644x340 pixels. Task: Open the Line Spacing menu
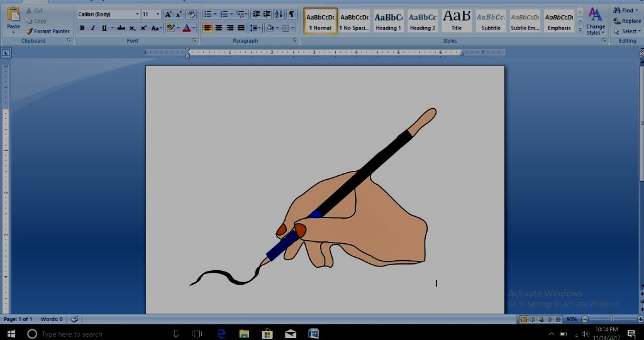click(255, 28)
